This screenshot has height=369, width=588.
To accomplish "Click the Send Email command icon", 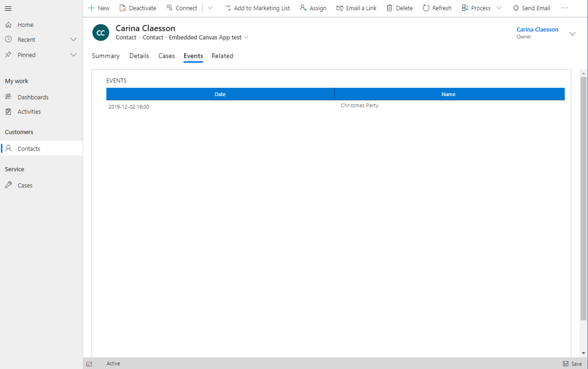I will pos(516,8).
